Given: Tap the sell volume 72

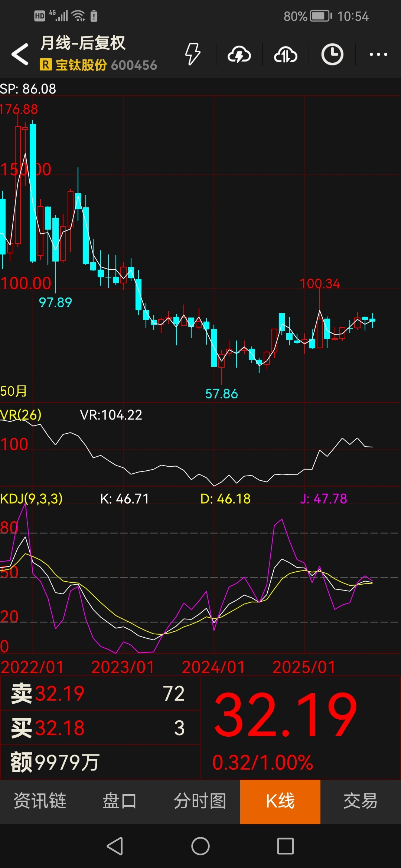Looking at the screenshot, I should (174, 694).
